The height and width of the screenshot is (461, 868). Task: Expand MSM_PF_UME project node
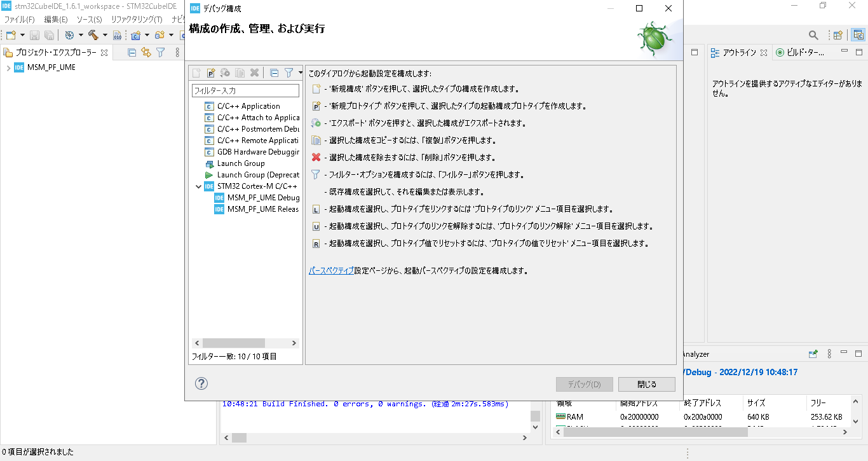[8, 67]
